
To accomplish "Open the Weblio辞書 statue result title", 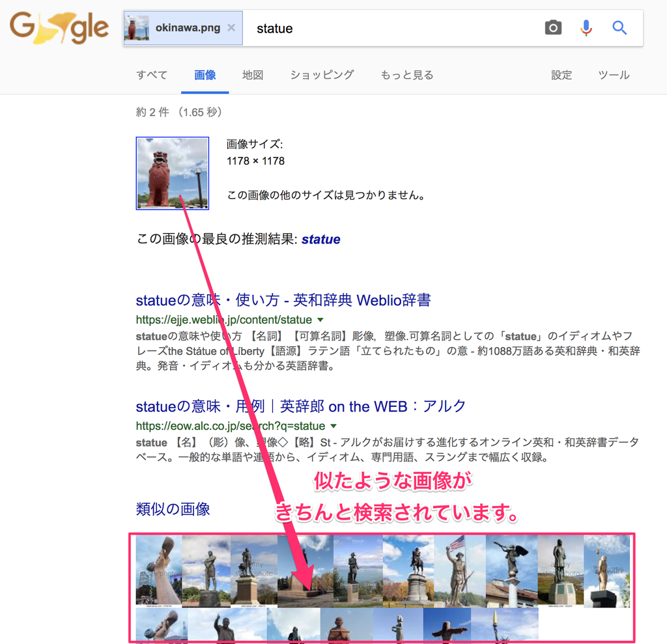I will pyautogui.click(x=283, y=300).
